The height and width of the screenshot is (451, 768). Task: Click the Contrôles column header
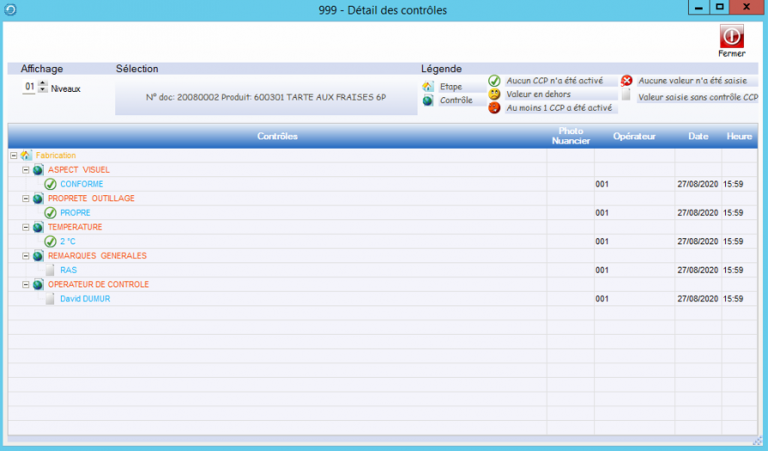[x=277, y=136]
